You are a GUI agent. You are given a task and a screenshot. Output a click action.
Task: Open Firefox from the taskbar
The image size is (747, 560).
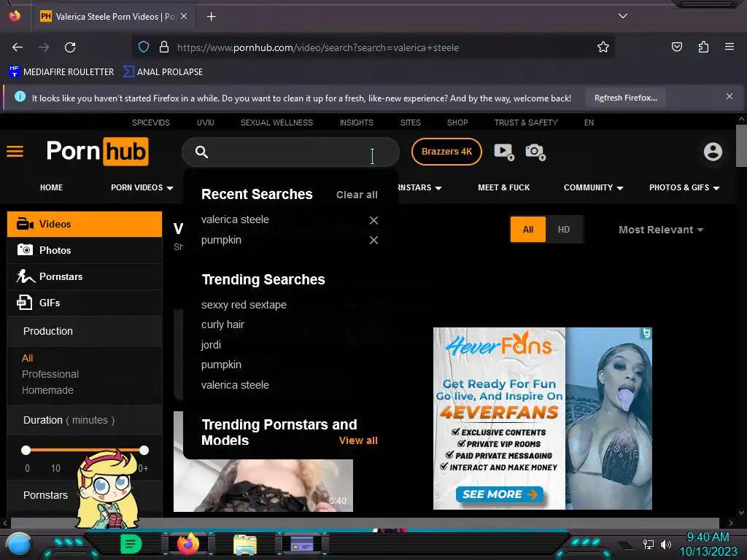188,544
